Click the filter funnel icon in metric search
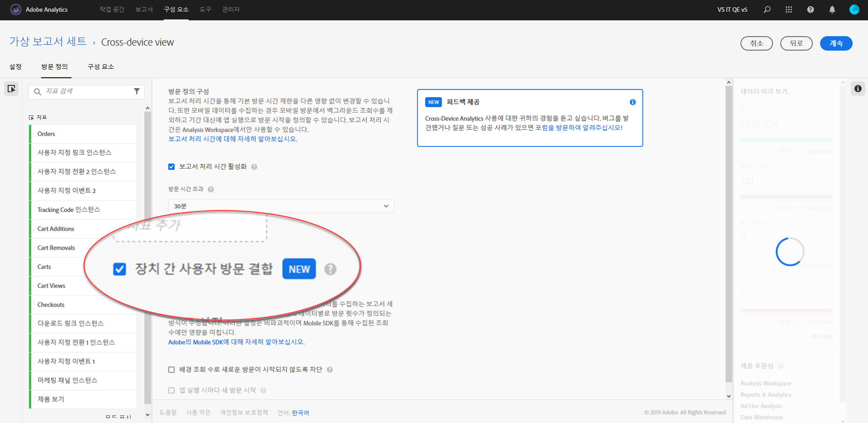Screen dimensions: 868x423 tap(137, 91)
